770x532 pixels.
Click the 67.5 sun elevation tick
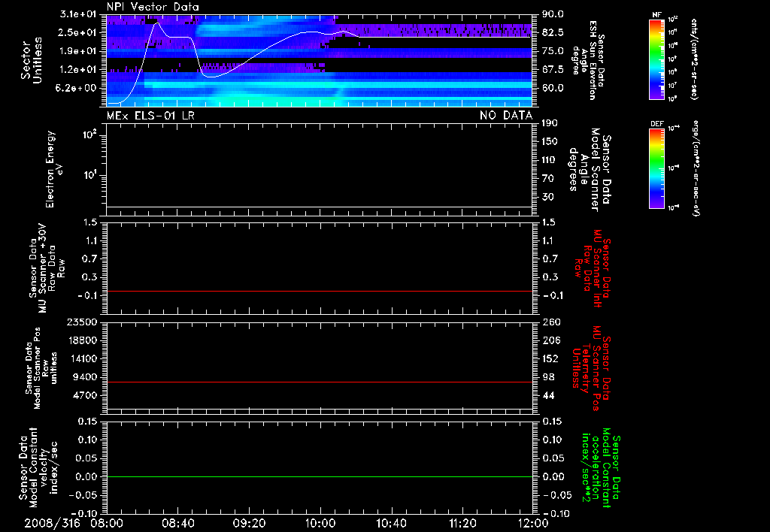point(553,70)
